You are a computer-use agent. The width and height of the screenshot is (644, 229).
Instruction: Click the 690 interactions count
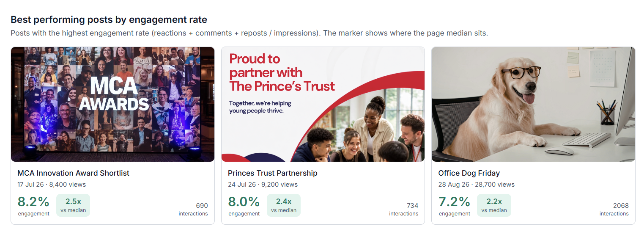202,206
